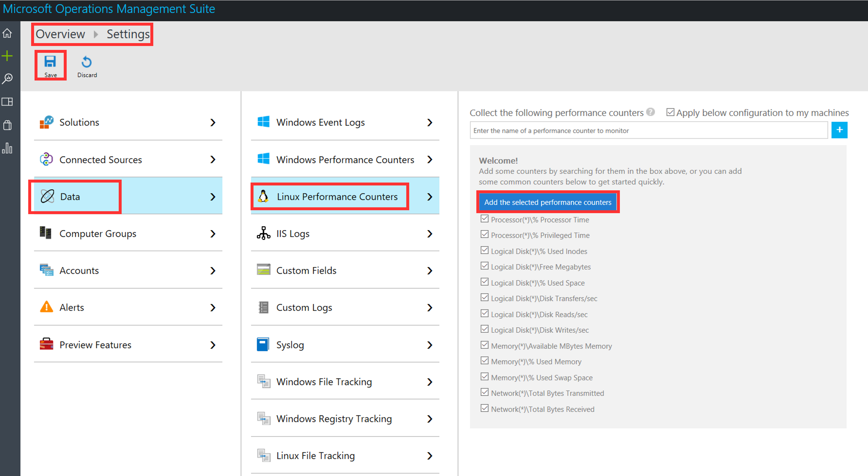Click the Alerts warning triangle icon
Image resolution: width=868 pixels, height=476 pixels.
[46, 307]
